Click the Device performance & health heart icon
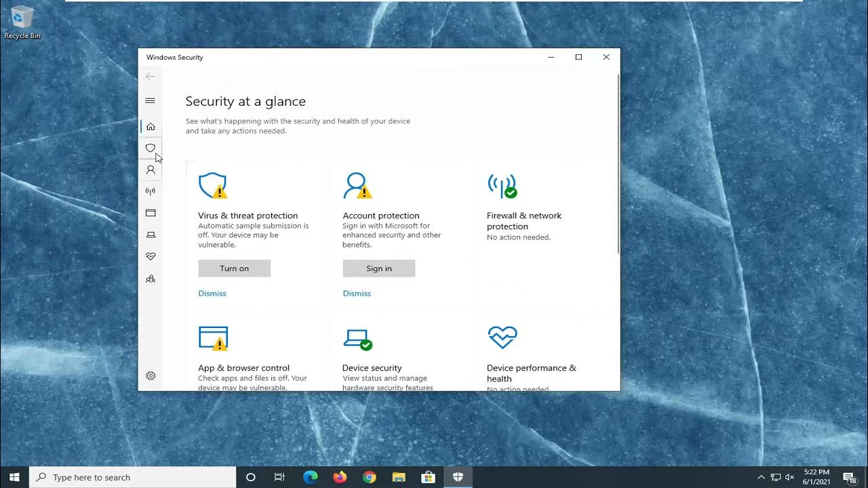868x488 pixels. (x=502, y=337)
